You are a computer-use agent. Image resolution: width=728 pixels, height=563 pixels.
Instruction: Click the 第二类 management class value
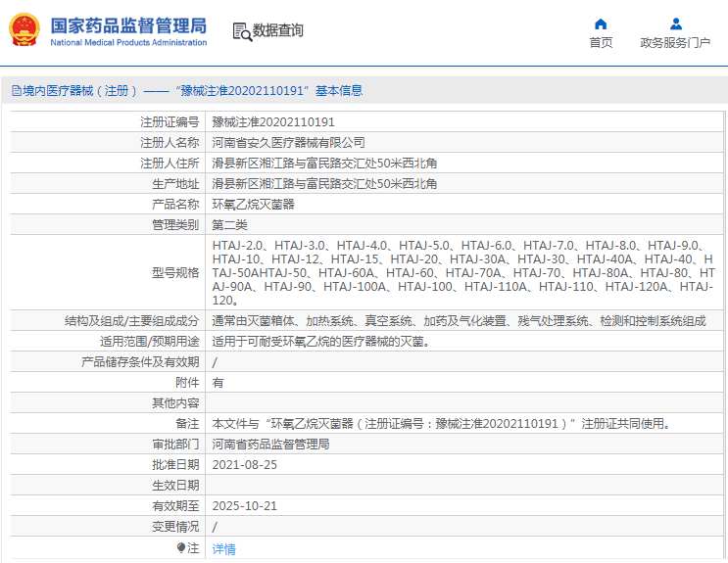(230, 225)
